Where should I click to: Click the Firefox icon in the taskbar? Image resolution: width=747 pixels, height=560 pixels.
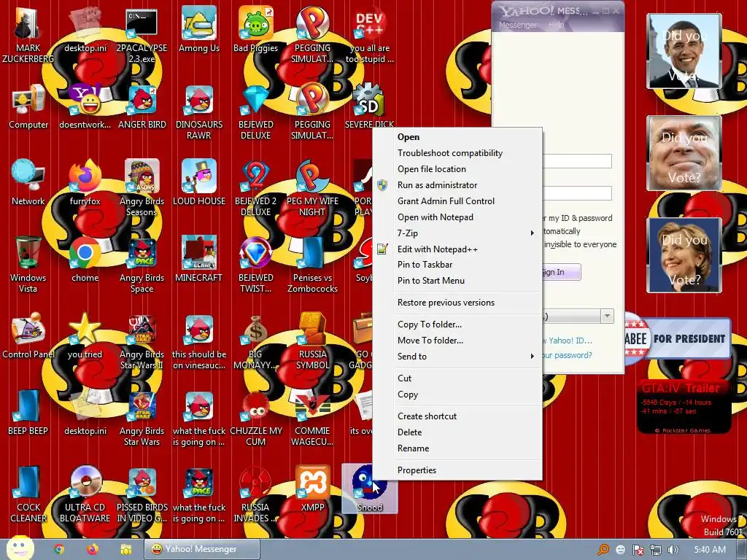[x=93, y=549]
